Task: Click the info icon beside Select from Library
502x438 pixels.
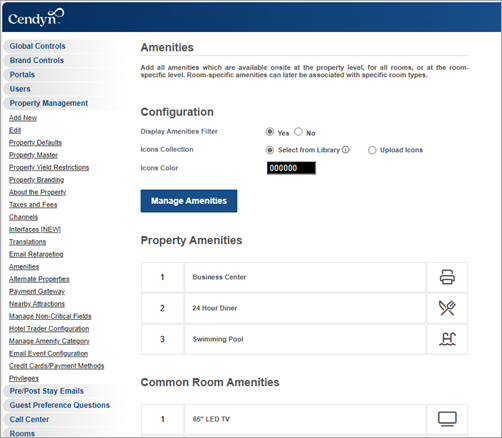Action: tap(346, 150)
